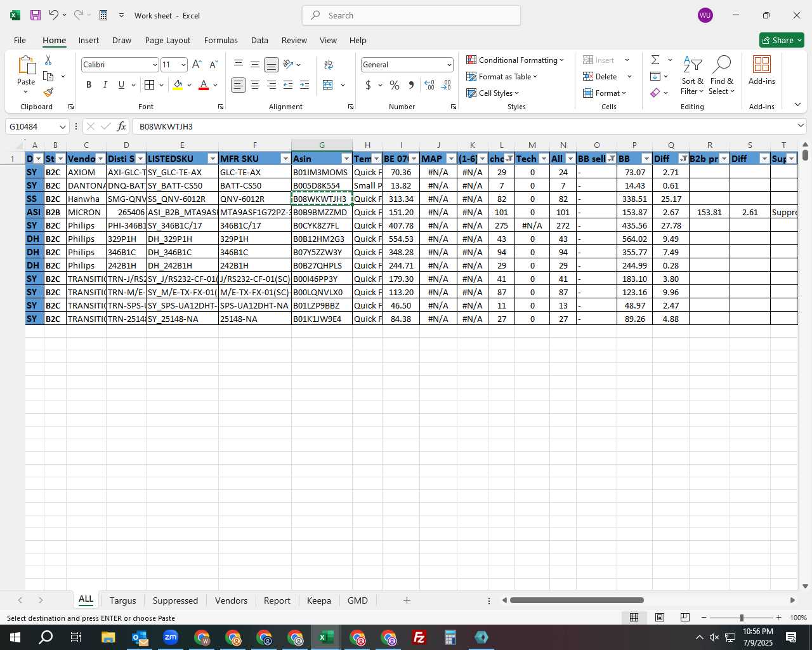Open Font size dropdown

click(183, 65)
